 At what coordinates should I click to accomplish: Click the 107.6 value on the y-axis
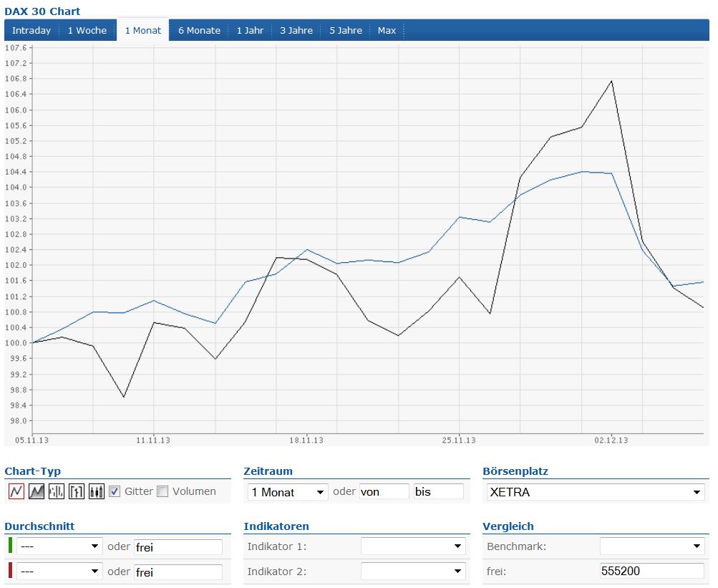[16, 48]
